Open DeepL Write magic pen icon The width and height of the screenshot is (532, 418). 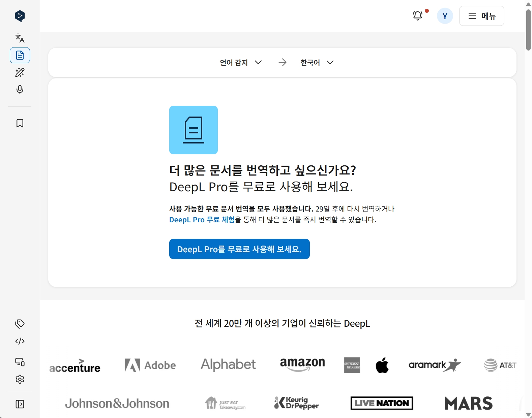coord(20,72)
